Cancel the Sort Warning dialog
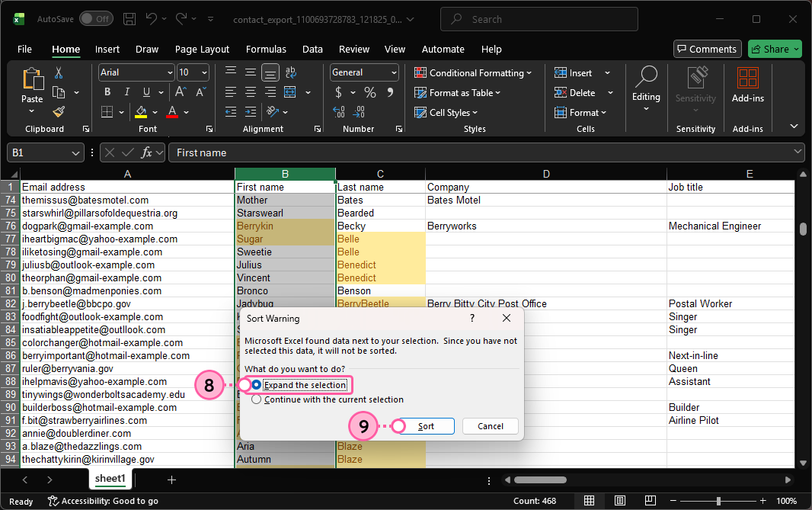812x510 pixels. pos(490,426)
